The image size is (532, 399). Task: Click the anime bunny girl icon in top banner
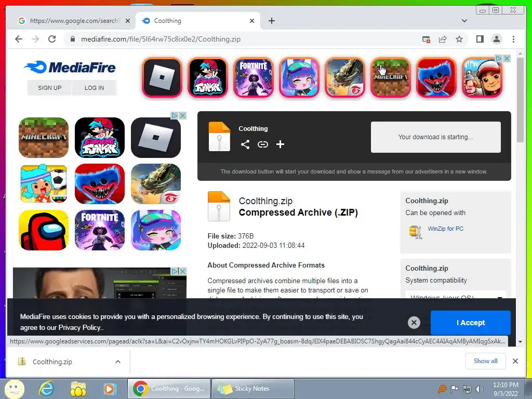pyautogui.click(x=299, y=77)
